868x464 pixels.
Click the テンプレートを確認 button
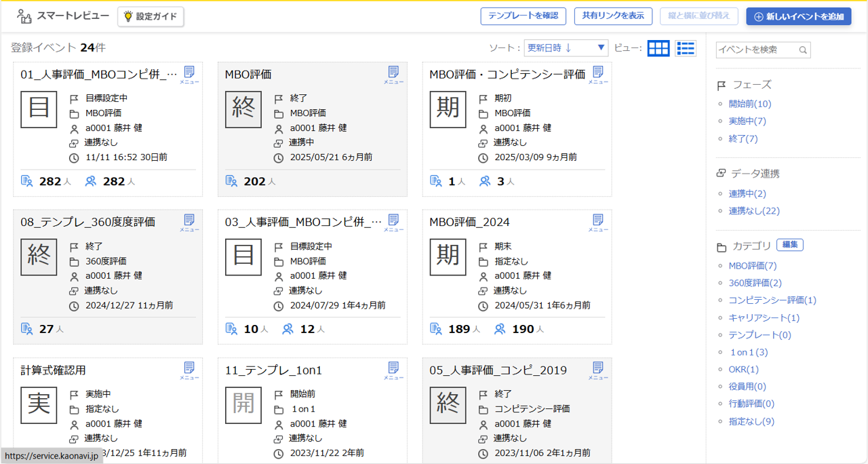point(523,16)
